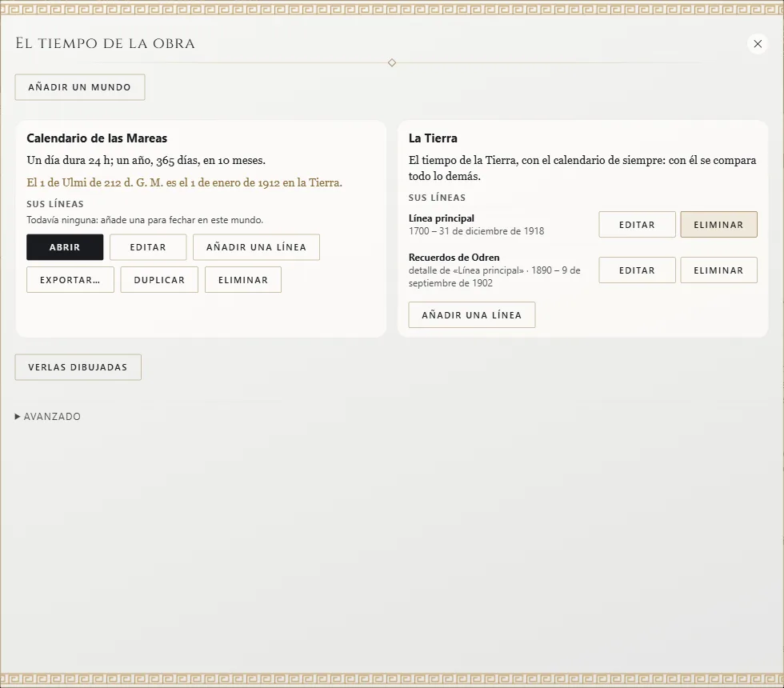Image resolution: width=784 pixels, height=688 pixels.
Task: Edit the Línea principal timeline
Action: coord(637,225)
